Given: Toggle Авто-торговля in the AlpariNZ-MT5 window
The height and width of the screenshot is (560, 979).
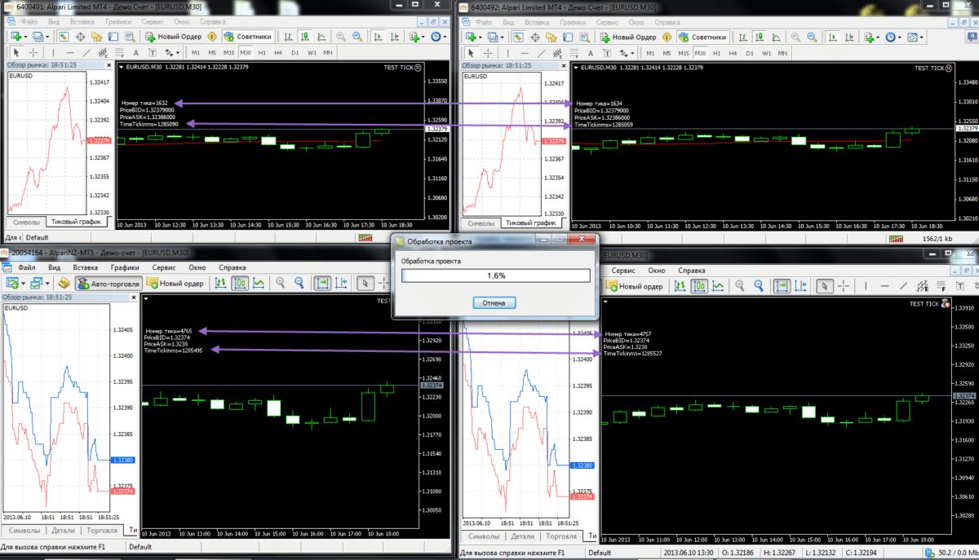Looking at the screenshot, I should pyautogui.click(x=109, y=283).
